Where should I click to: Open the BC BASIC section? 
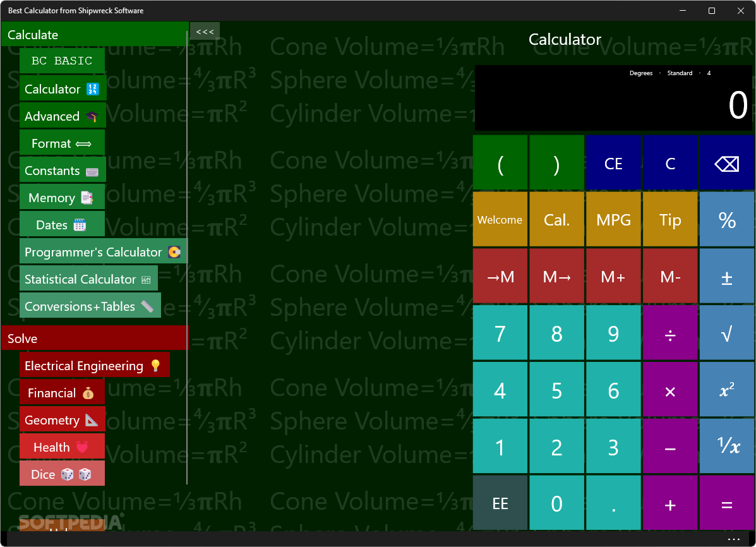[62, 61]
